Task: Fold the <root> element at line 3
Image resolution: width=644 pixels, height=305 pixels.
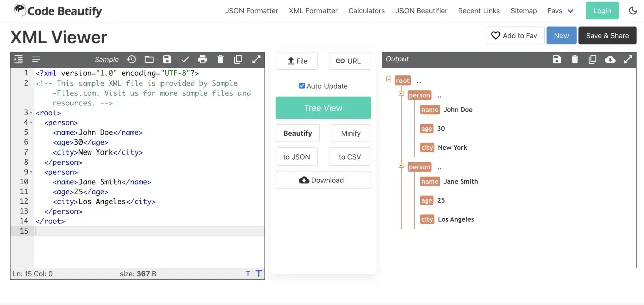Action: (x=31, y=113)
